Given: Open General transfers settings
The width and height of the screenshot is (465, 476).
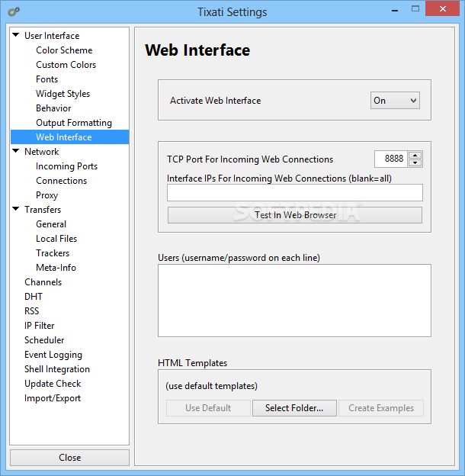Looking at the screenshot, I should [x=51, y=224].
